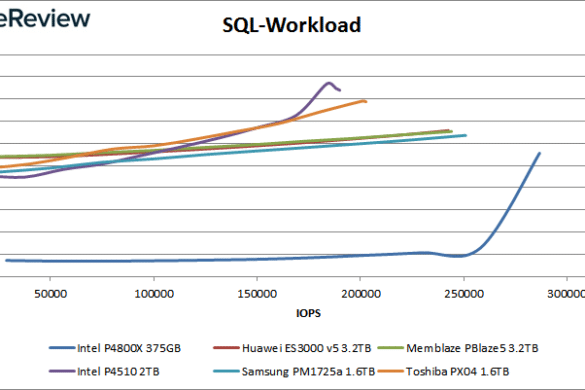The height and width of the screenshot is (390, 585).
Task: Click the purple Intel P4510 curve peak
Action: [x=329, y=83]
